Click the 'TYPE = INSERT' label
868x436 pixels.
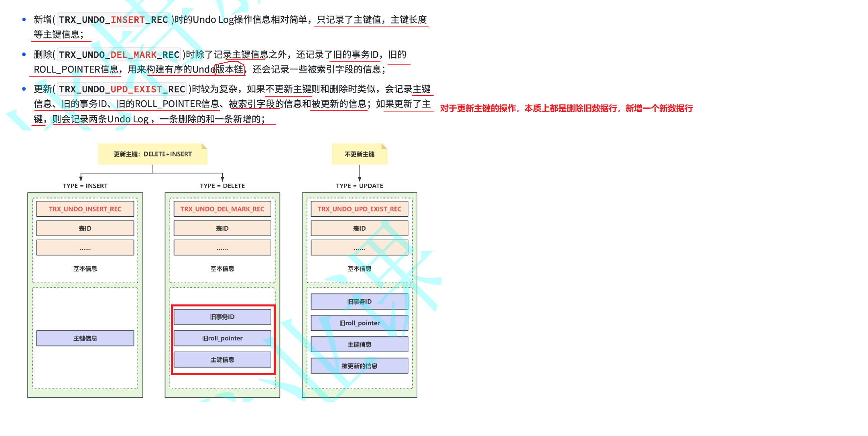pyautogui.click(x=85, y=186)
